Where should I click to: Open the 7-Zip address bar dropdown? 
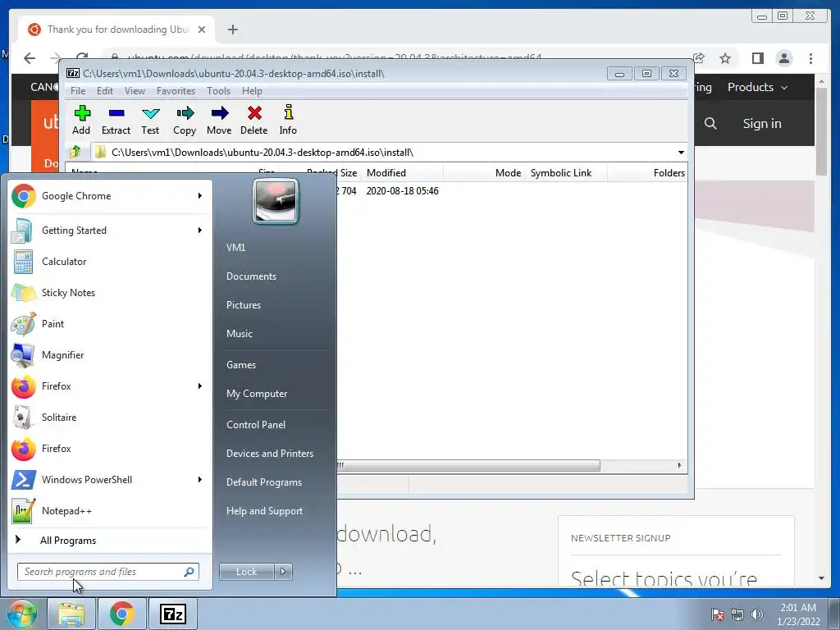tap(680, 153)
